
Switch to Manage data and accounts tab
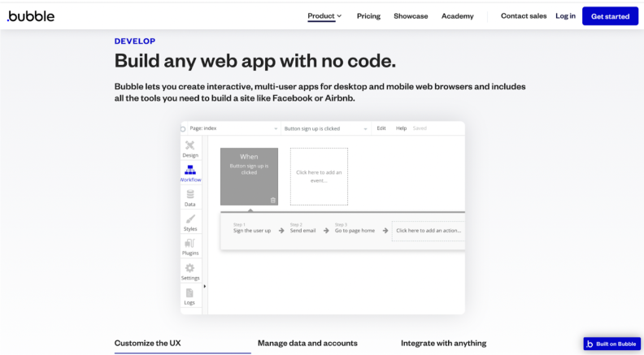click(x=307, y=344)
